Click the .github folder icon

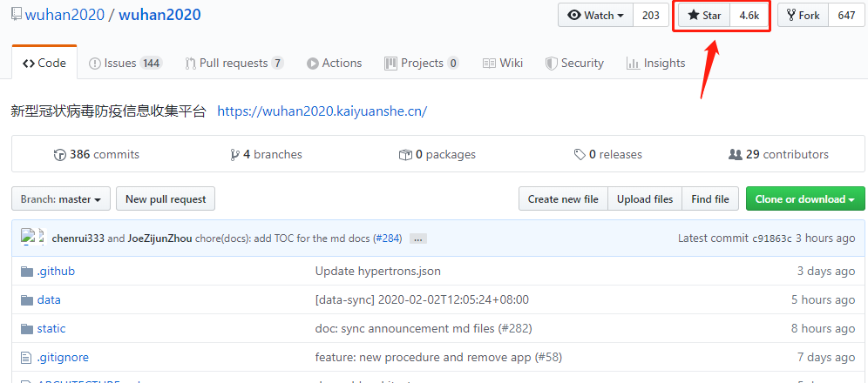click(26, 271)
